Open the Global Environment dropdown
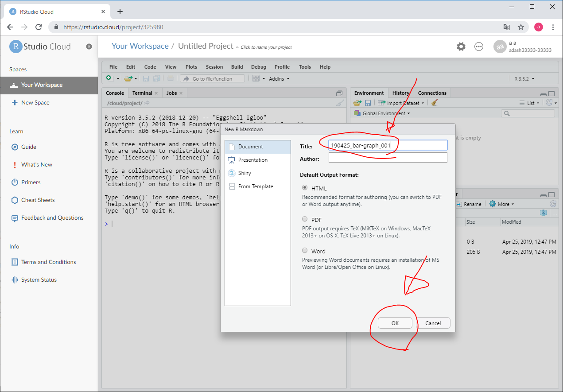This screenshot has height=392, width=563. pyautogui.click(x=382, y=113)
